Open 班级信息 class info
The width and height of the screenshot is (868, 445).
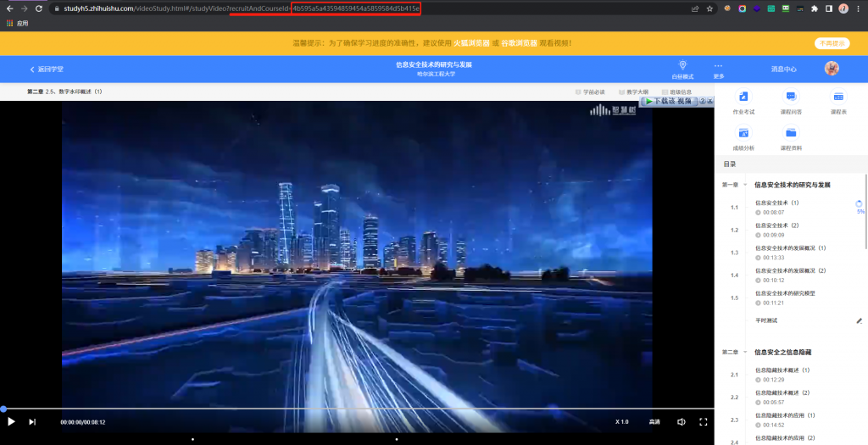click(x=676, y=92)
